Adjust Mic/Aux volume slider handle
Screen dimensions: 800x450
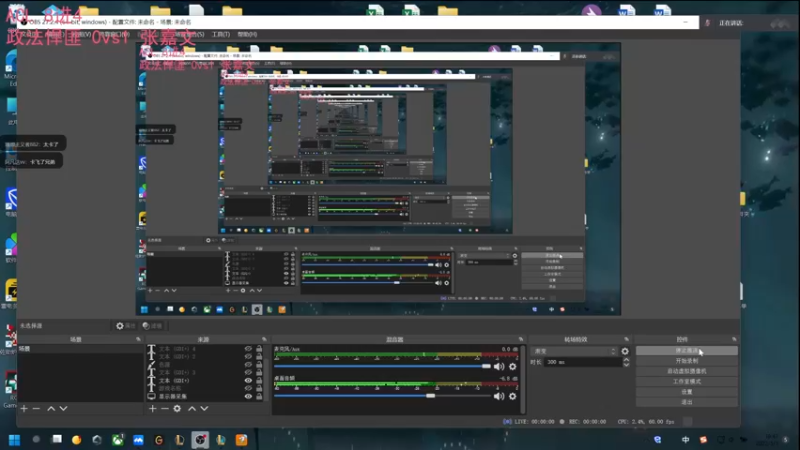click(x=486, y=366)
